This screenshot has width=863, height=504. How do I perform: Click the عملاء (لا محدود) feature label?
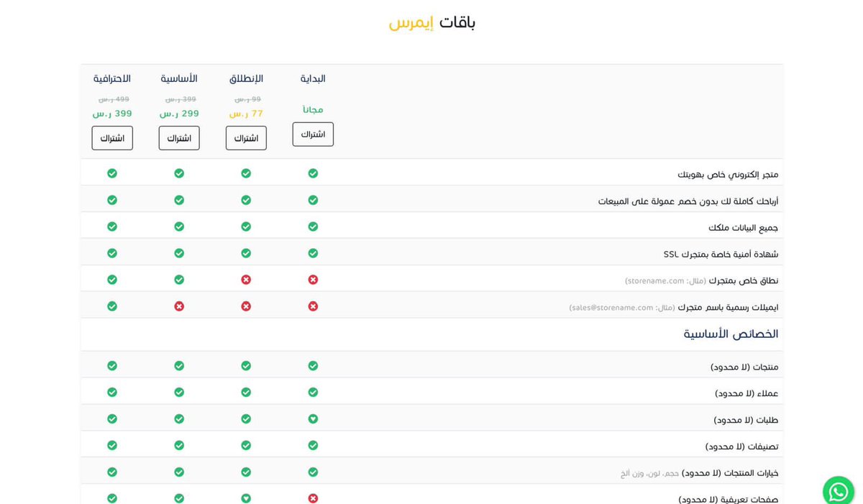(746, 393)
